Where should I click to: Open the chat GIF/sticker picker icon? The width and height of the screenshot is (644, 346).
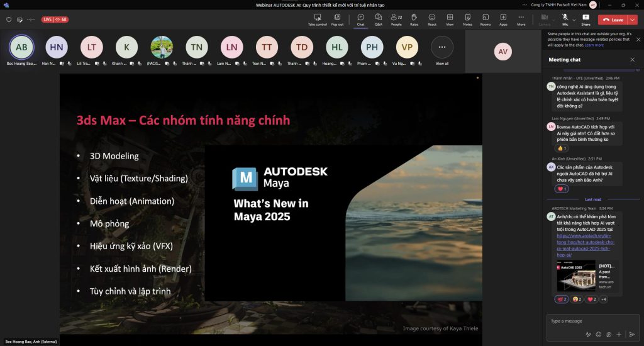609,335
